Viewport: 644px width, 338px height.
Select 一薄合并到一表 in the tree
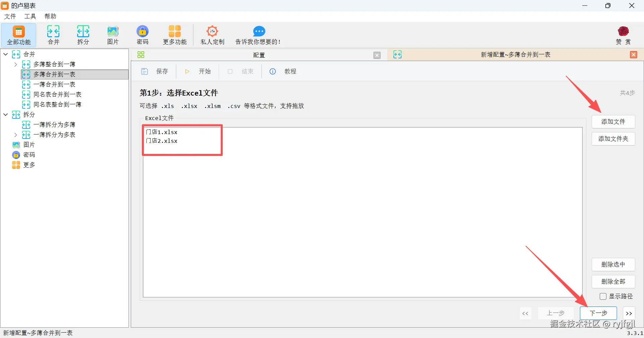coord(54,84)
